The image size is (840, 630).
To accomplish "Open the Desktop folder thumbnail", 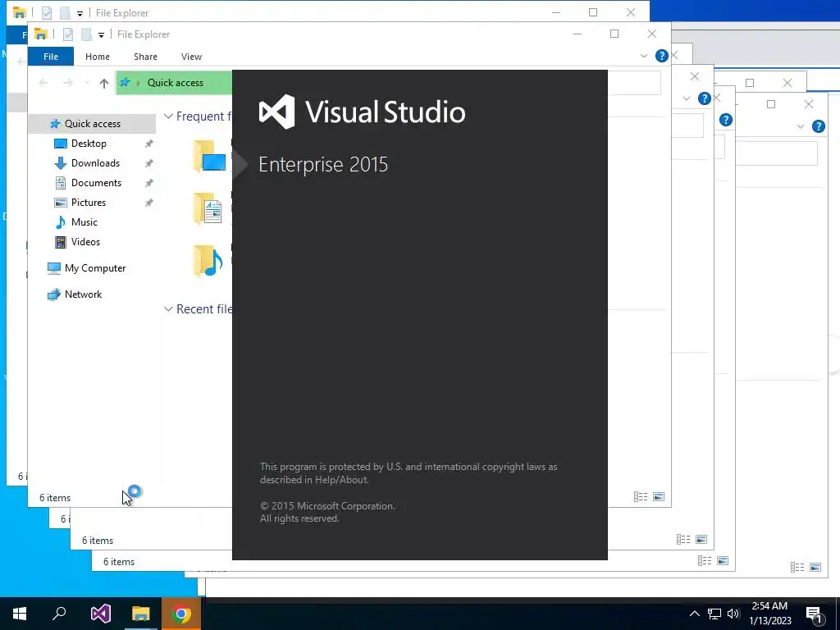I will tap(209, 157).
